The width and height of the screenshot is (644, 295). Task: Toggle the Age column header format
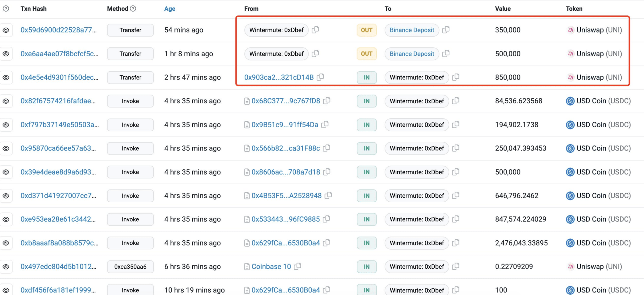[170, 9]
